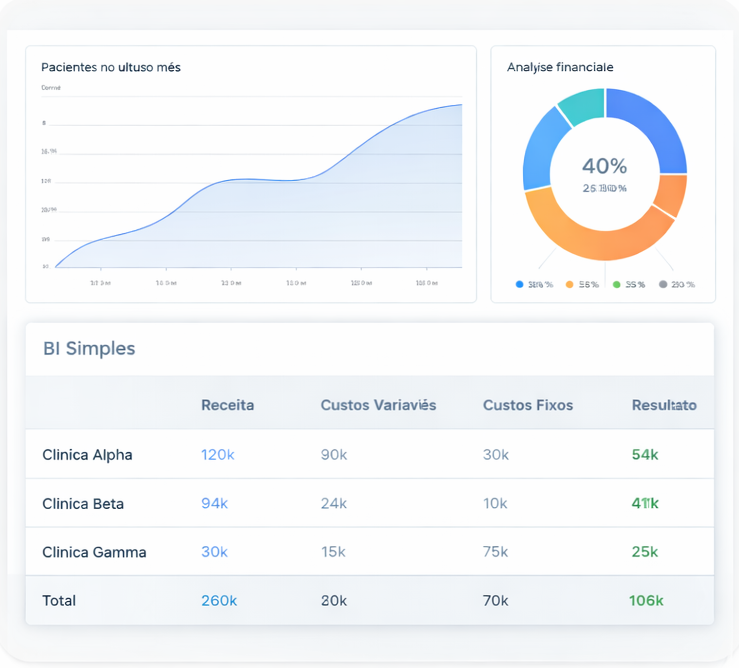Screen dimensions: 739x668
Task: Click the Pacientes chart title
Action: [x=111, y=67]
